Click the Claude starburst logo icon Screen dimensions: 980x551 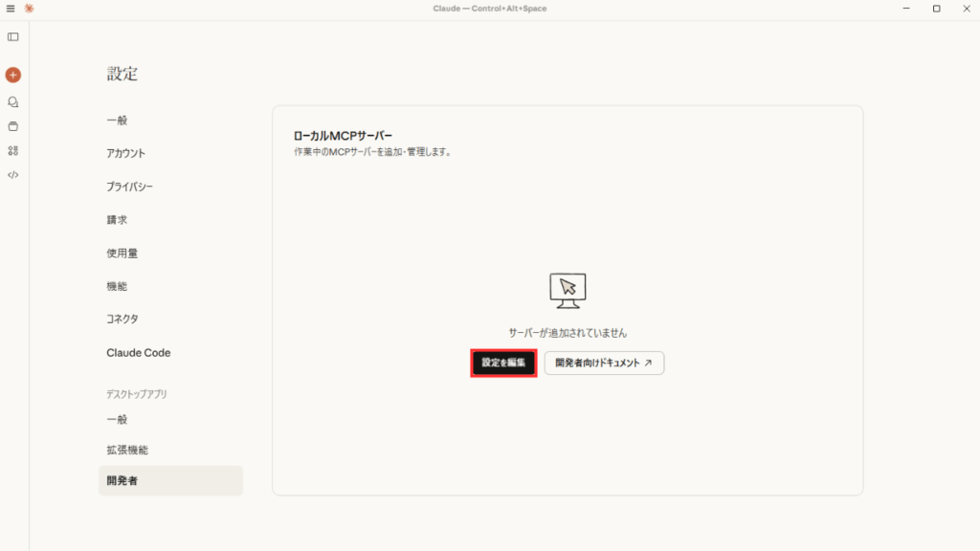(x=29, y=9)
